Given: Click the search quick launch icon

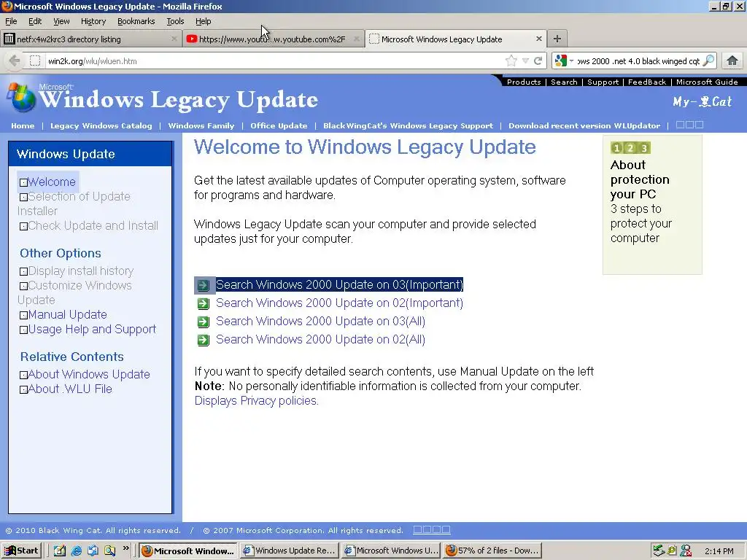Looking at the screenshot, I should tap(110, 551).
